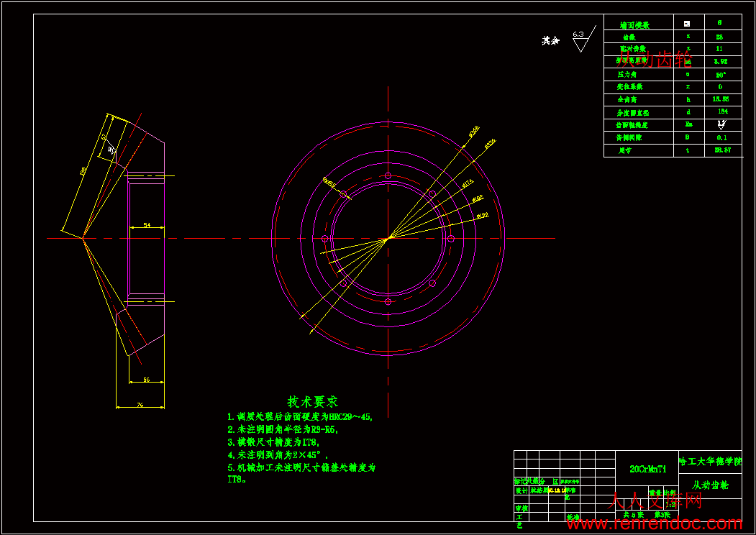Click the pressure angle value '20°'
This screenshot has width=756, height=535.
[x=721, y=75]
